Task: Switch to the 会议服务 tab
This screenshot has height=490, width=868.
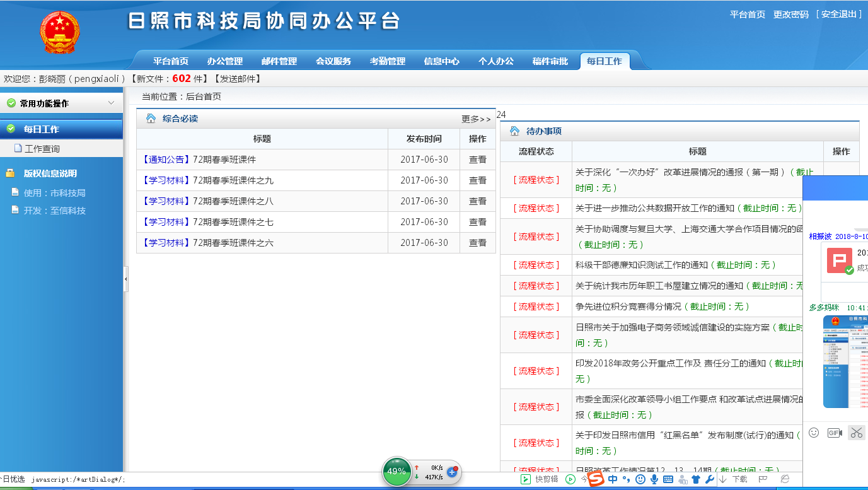Action: click(333, 61)
